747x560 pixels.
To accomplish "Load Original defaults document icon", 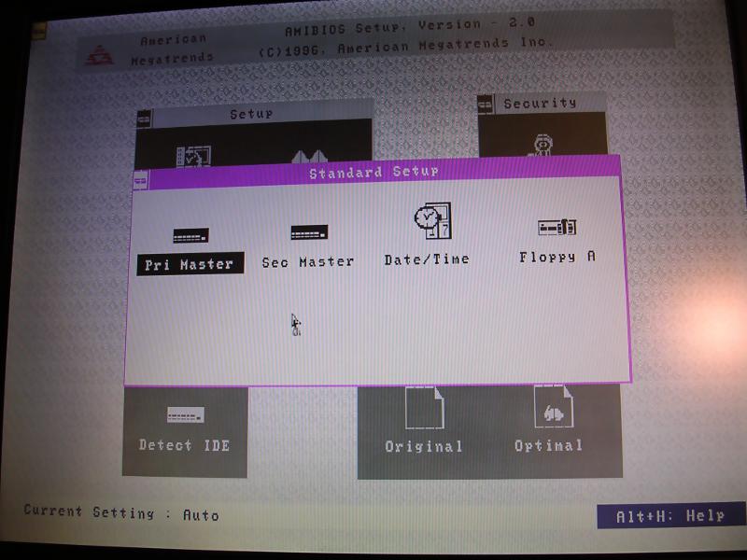I will tap(424, 408).
